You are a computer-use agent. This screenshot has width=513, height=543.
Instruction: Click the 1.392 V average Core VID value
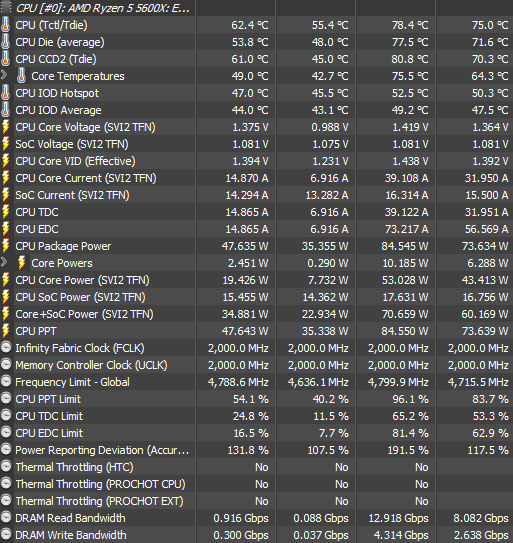tap(490, 161)
